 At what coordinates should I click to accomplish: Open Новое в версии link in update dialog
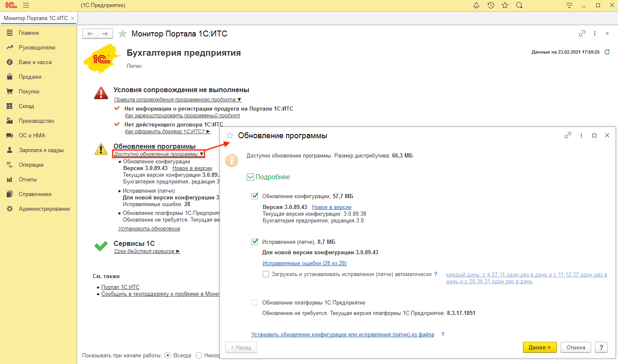tap(332, 207)
